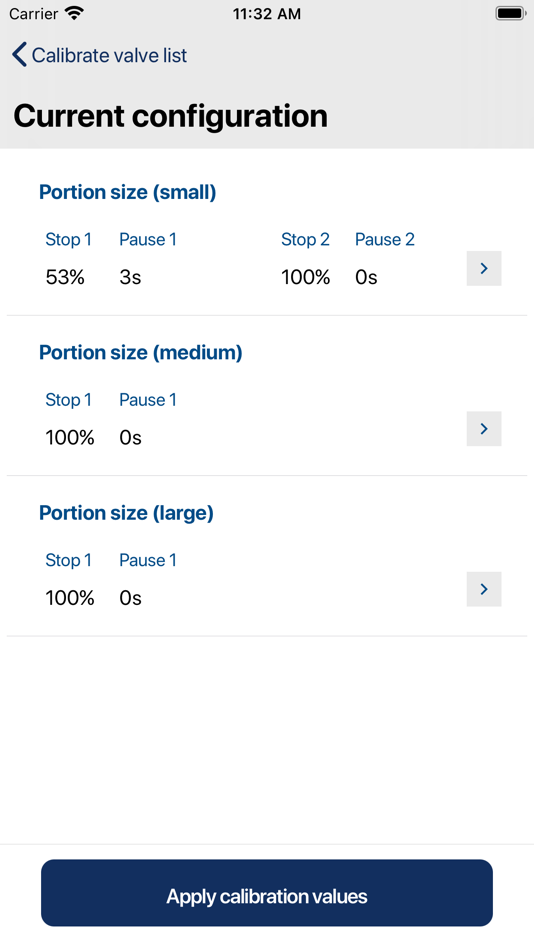Tap Apply calibration values button
The image size is (534, 950).
tap(267, 892)
